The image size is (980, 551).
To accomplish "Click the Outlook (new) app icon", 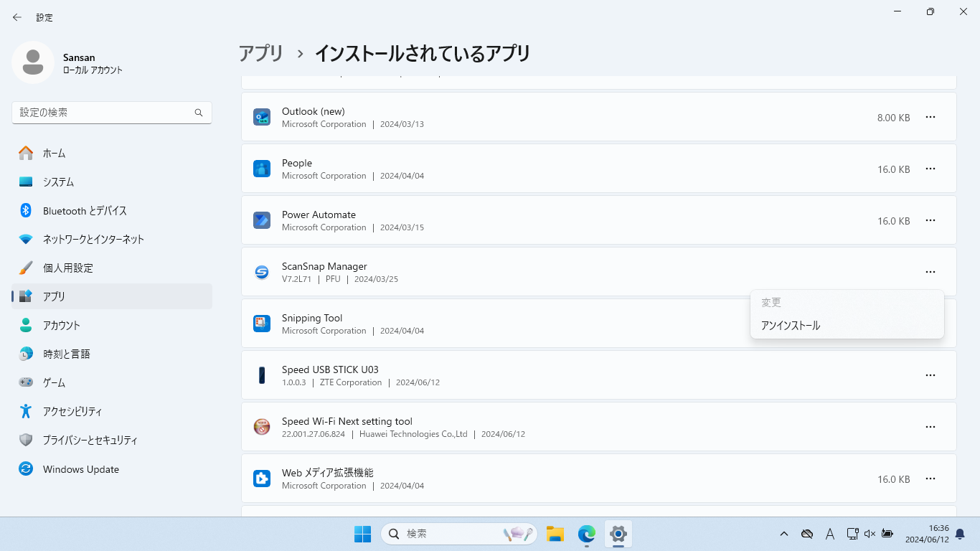I will coord(262,117).
